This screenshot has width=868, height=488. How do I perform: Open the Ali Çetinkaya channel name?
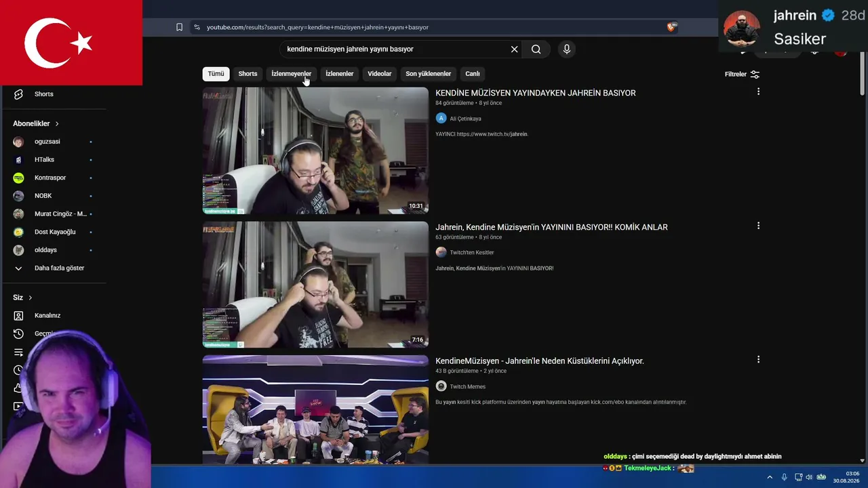click(x=465, y=119)
